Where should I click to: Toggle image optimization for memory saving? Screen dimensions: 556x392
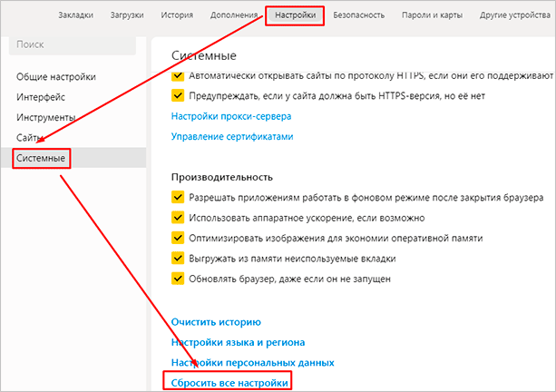click(178, 238)
